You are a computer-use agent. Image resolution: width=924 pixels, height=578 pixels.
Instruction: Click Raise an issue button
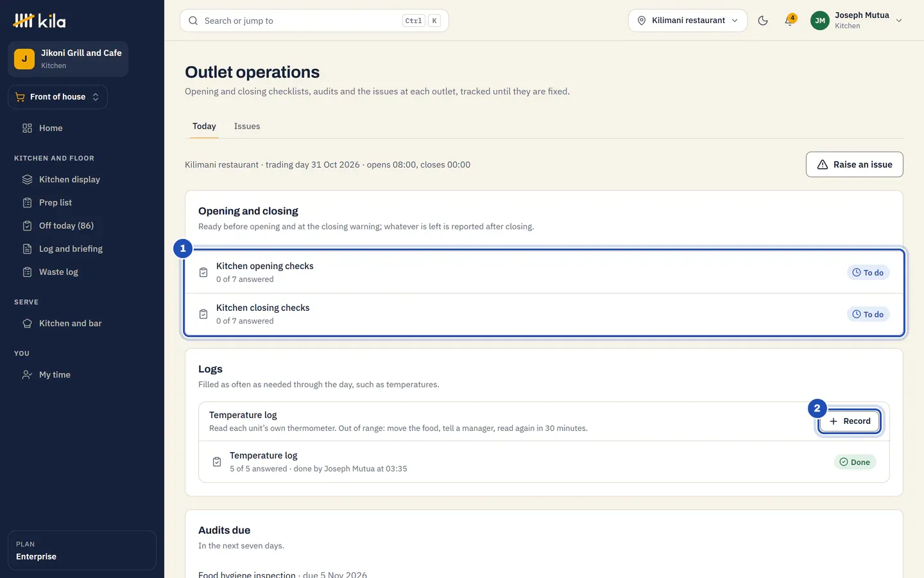(855, 164)
